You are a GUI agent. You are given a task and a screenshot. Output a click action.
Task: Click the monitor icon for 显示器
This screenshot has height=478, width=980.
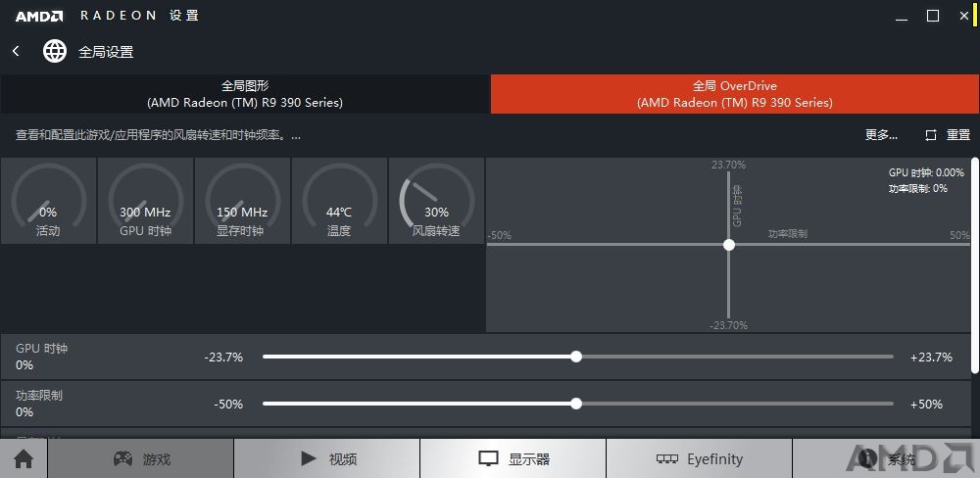point(488,459)
